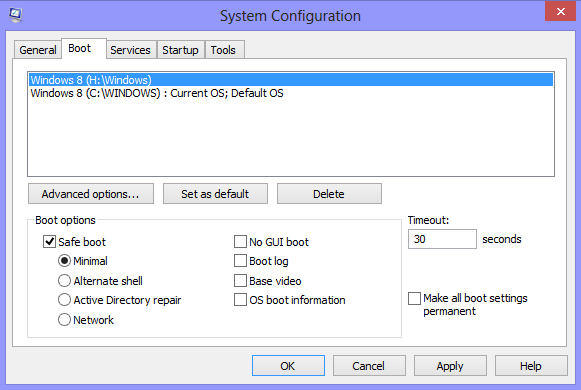581x390 pixels.
Task: Select the Windows 8 (H:\Windows) entry
Action: pos(291,80)
